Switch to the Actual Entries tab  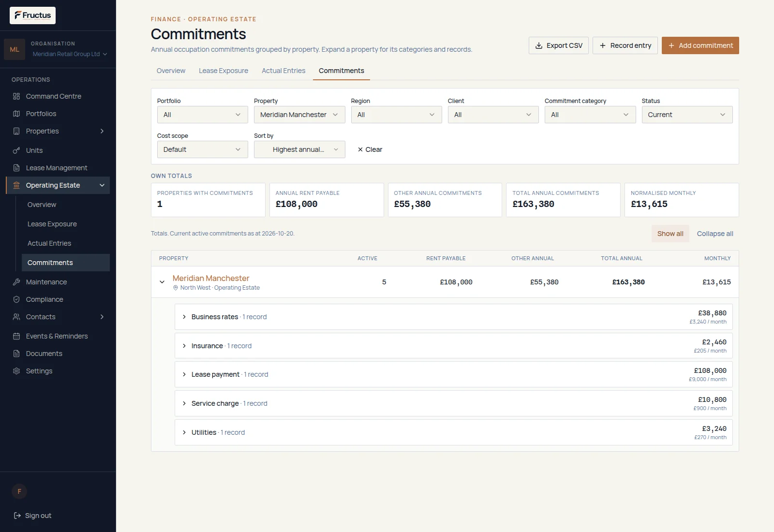(x=283, y=71)
